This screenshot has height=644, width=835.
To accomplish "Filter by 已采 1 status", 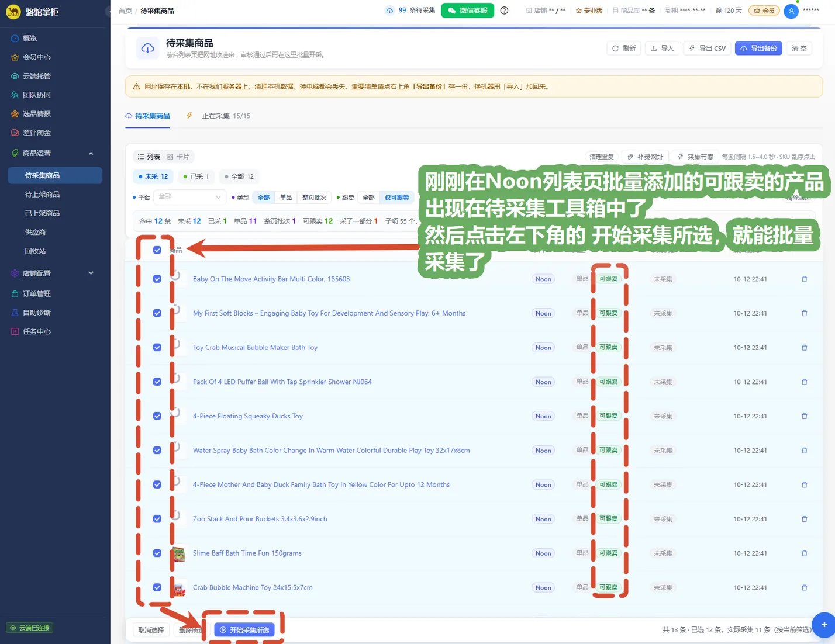I will [196, 176].
